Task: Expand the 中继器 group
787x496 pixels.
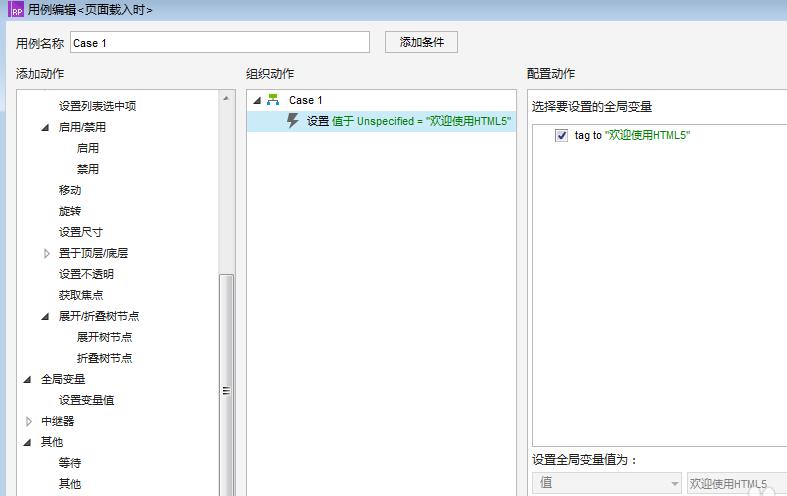Action: (29, 421)
